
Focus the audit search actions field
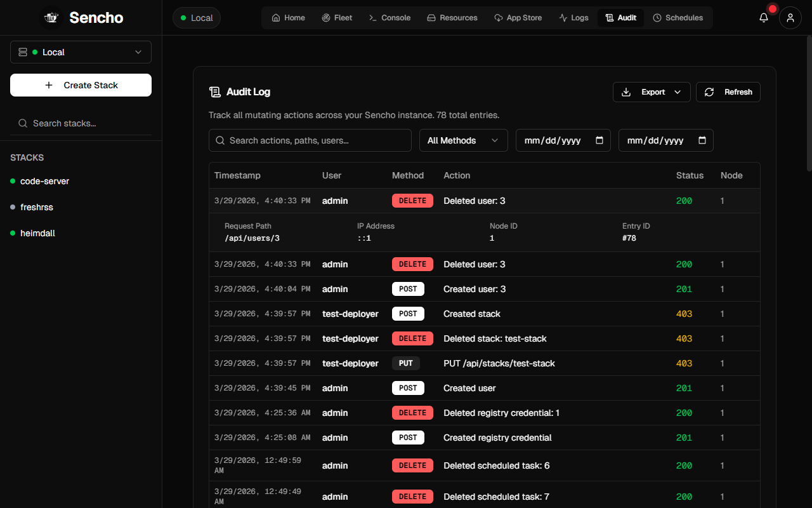(x=310, y=140)
